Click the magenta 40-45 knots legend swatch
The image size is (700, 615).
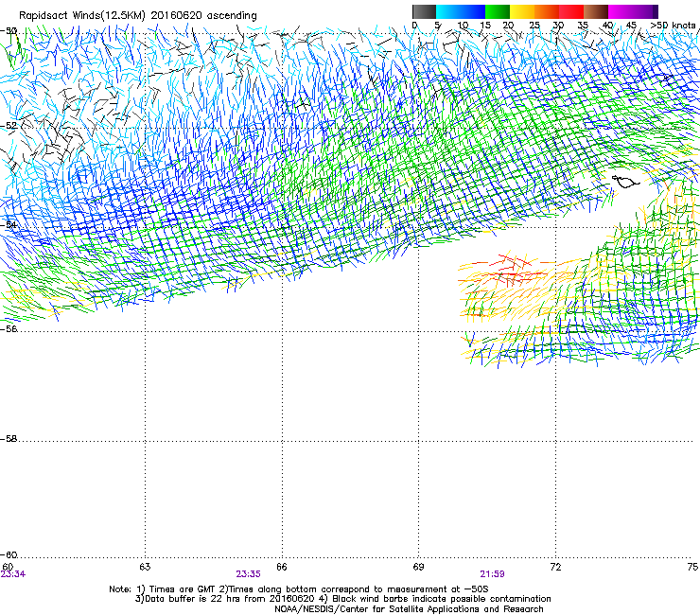coord(621,11)
